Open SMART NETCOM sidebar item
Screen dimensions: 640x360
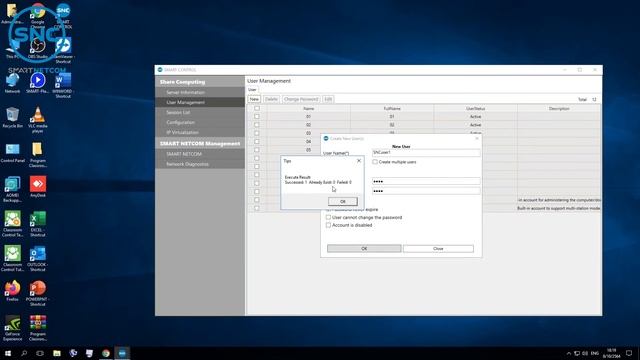(200, 154)
